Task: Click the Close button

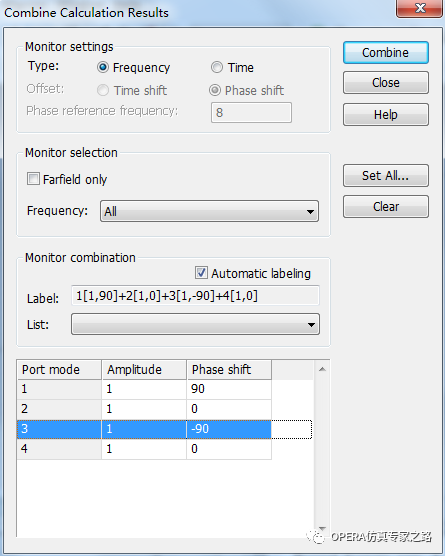Action: pyautogui.click(x=385, y=83)
